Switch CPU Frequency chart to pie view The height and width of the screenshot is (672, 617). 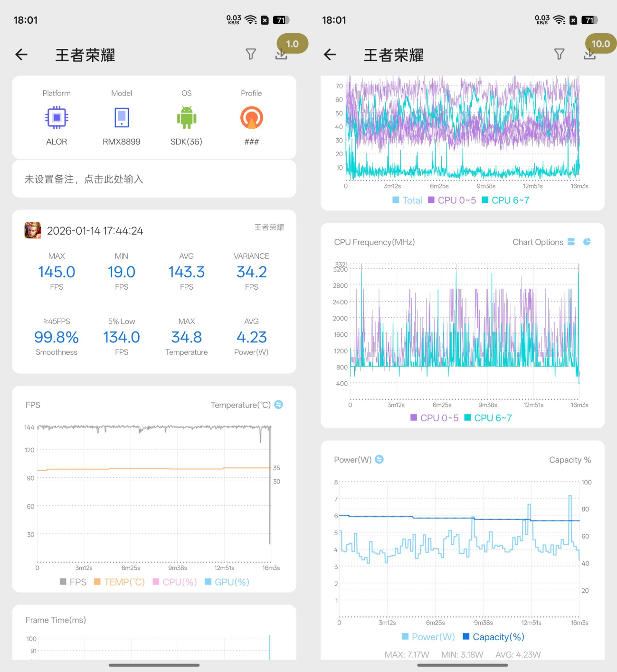pos(587,242)
